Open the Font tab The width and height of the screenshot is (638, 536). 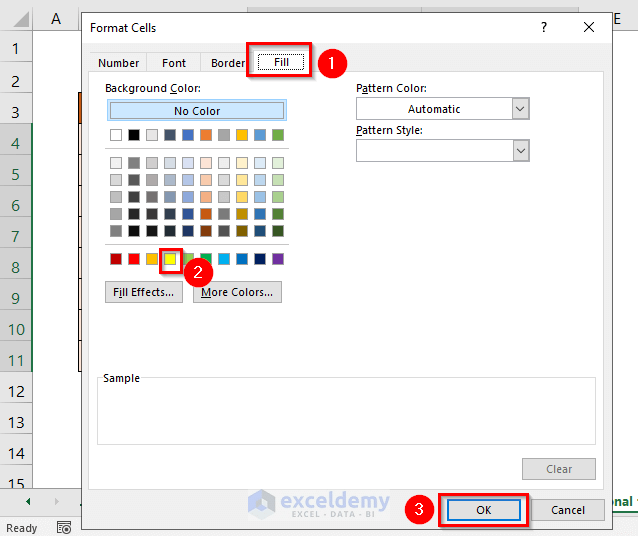pos(174,63)
